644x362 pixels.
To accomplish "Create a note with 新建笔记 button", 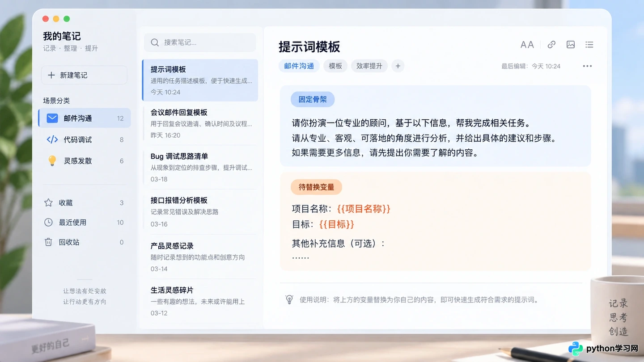I will 84,75.
